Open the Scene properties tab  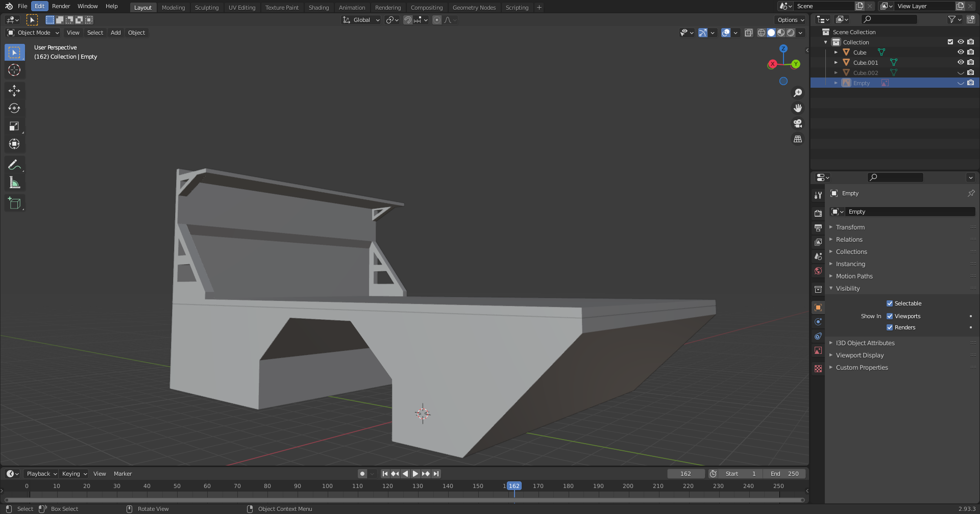(x=818, y=256)
